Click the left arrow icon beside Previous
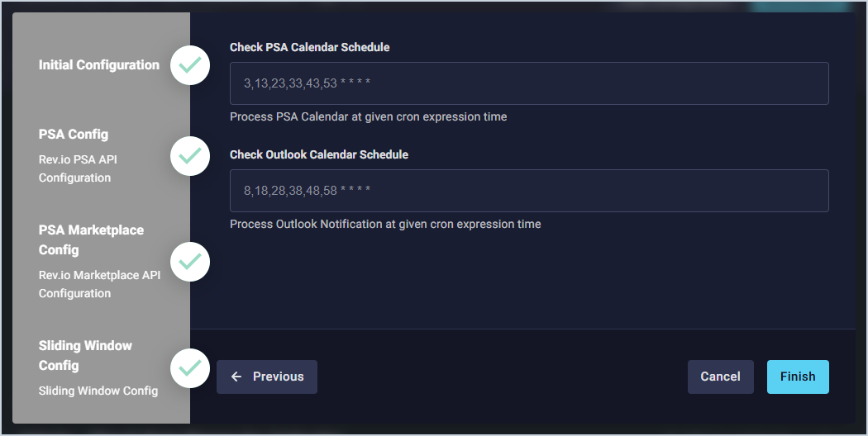 pos(236,377)
